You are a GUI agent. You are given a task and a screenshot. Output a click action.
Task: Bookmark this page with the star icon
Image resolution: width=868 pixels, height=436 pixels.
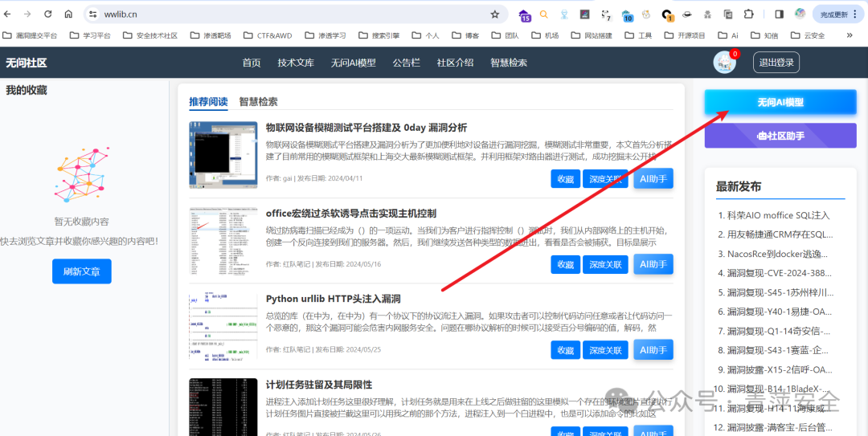pos(495,14)
